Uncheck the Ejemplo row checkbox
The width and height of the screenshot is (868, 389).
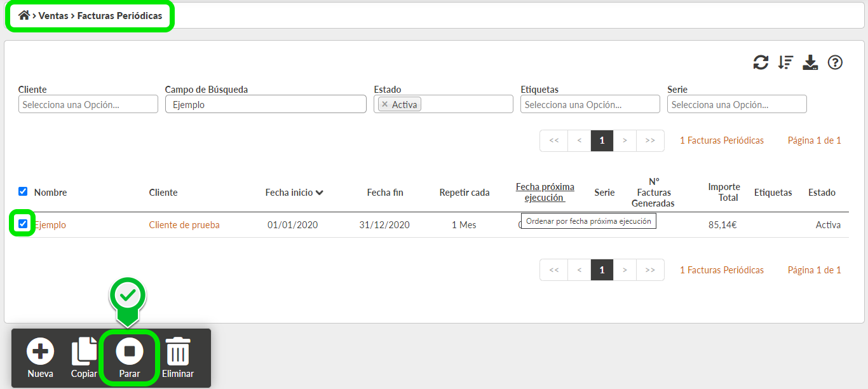(23, 224)
